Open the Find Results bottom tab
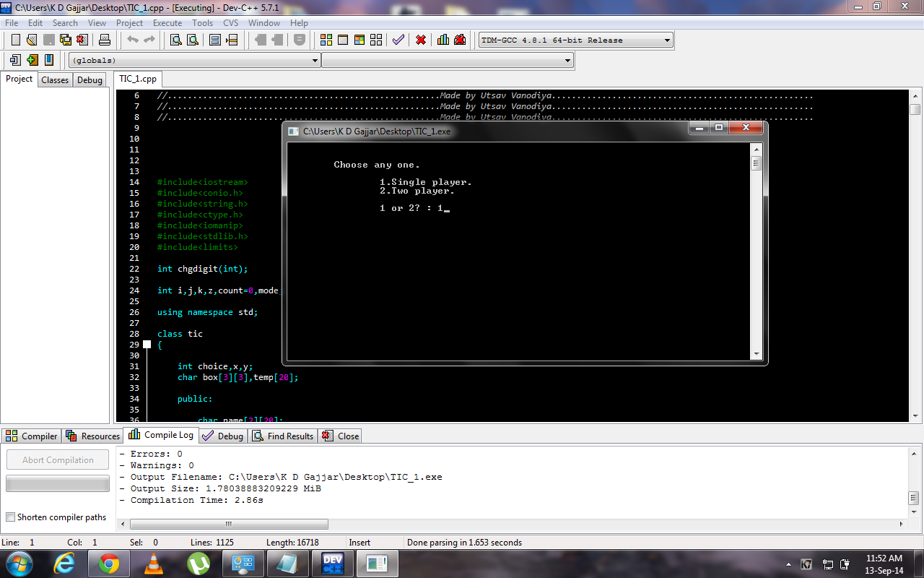This screenshot has width=924, height=578. (283, 436)
